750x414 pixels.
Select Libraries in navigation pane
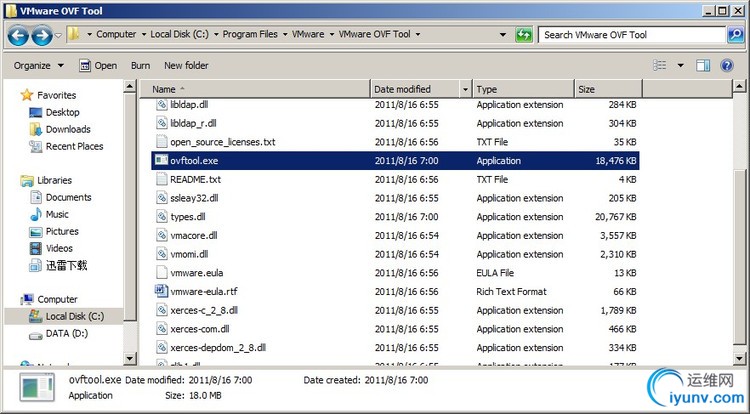click(46, 180)
